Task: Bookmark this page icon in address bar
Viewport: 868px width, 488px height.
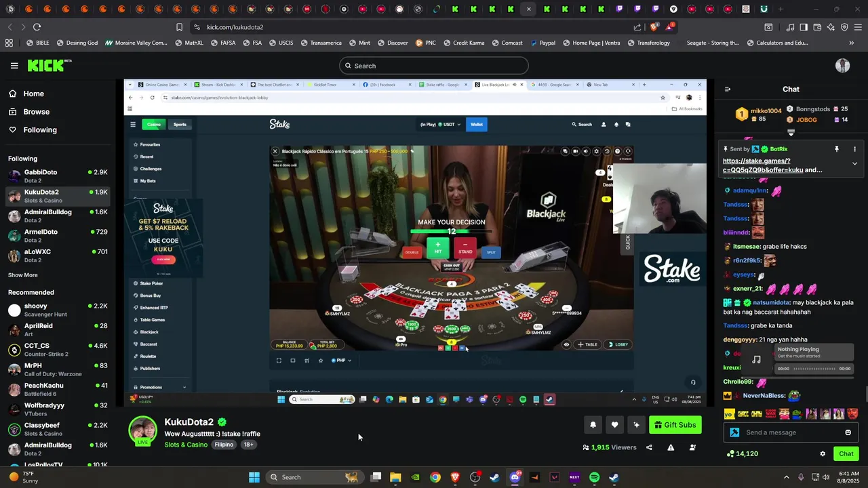Action: pos(179,27)
